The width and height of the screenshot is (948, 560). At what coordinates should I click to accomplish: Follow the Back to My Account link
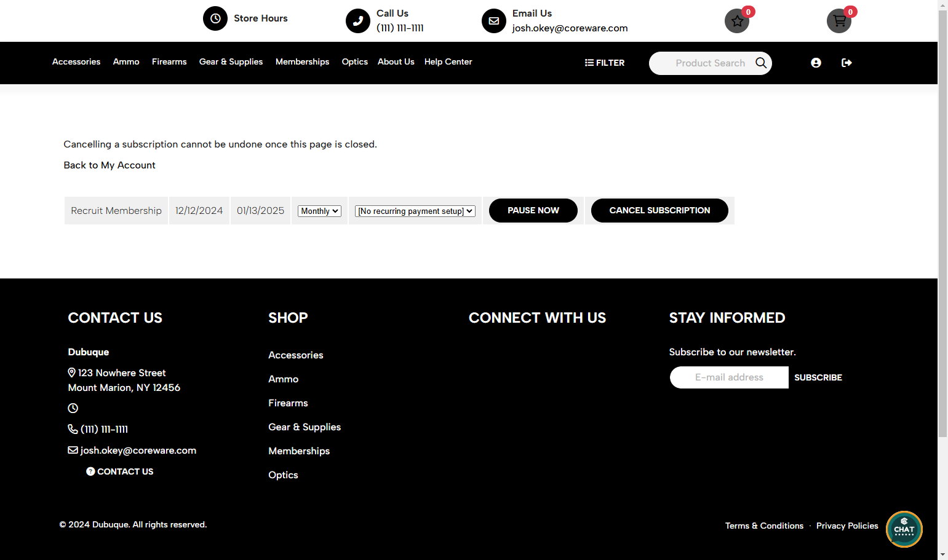tap(110, 165)
